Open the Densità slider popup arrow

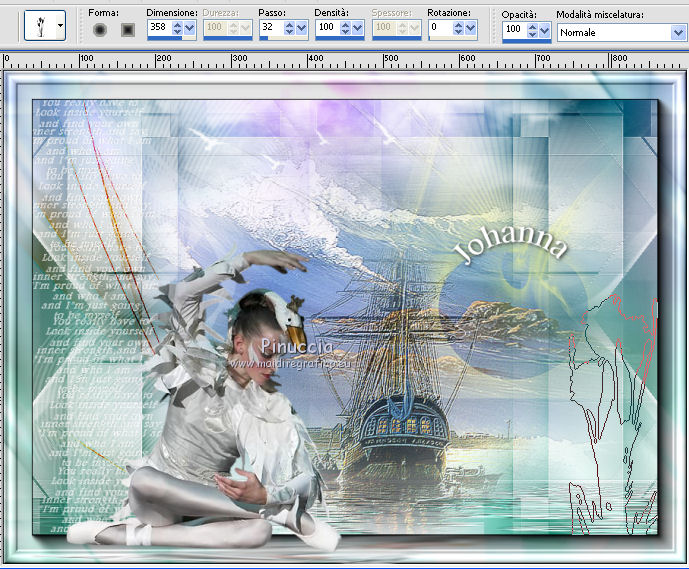358,28
